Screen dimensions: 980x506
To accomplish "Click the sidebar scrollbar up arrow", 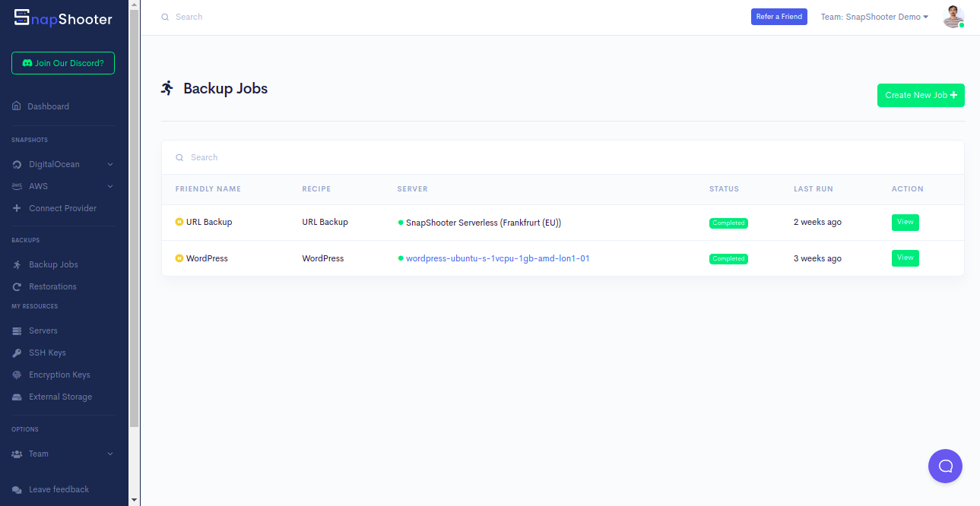I will pyautogui.click(x=135, y=5).
